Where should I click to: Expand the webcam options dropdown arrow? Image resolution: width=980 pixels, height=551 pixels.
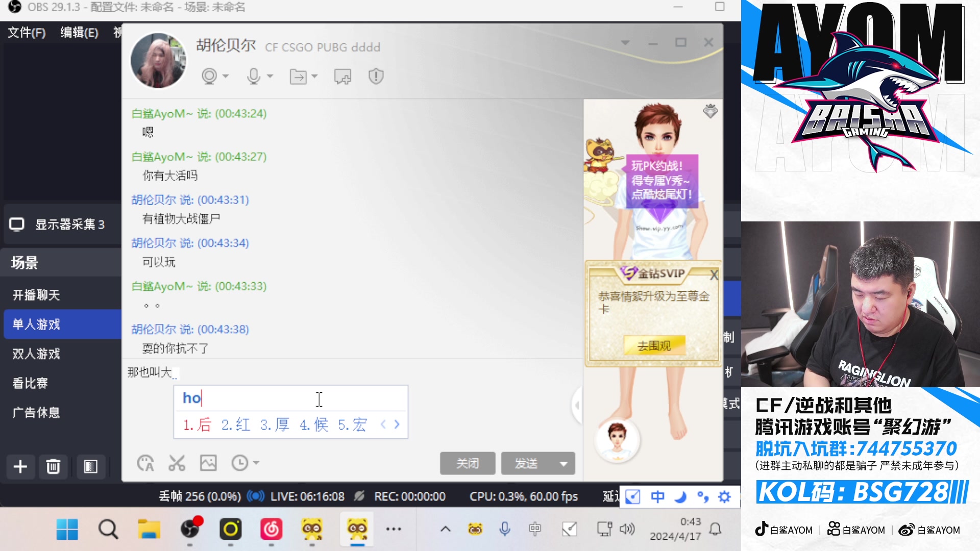click(x=225, y=77)
